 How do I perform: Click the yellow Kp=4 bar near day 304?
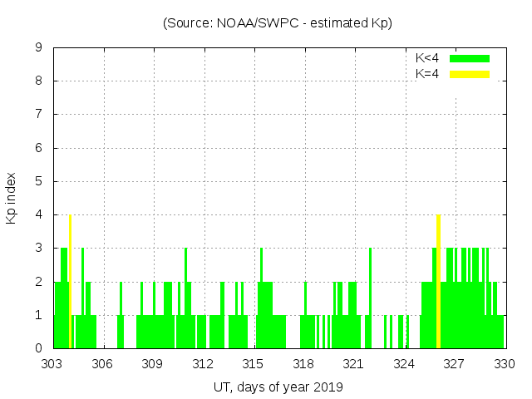[x=70, y=283]
